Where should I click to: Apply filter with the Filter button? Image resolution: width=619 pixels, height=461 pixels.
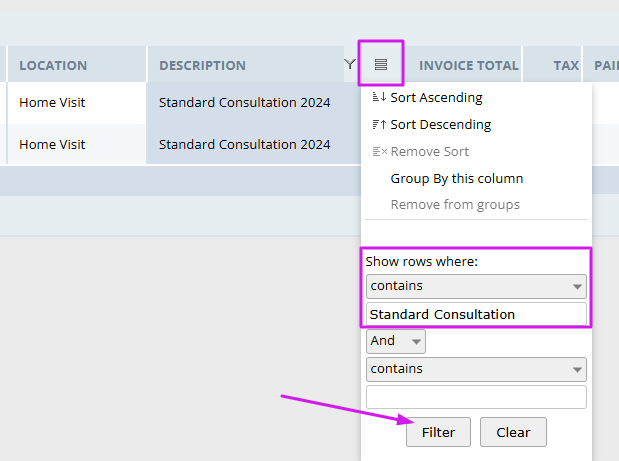[x=438, y=432]
